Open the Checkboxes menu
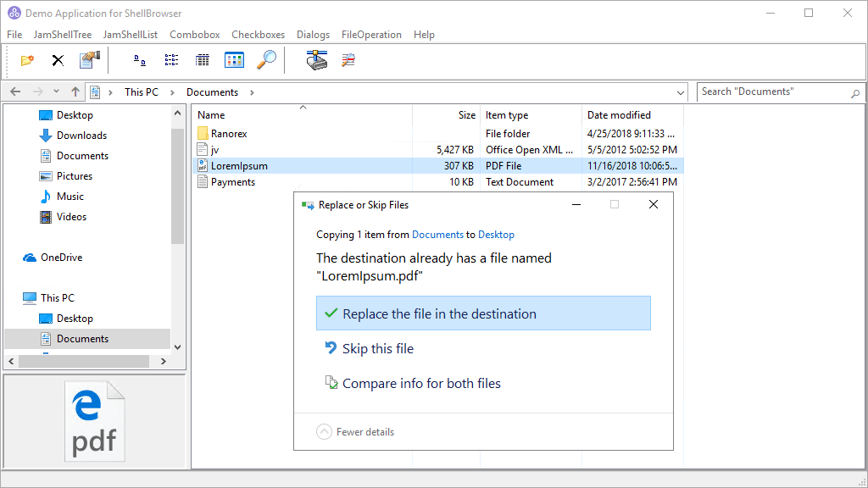Viewport: 868px width, 488px height. click(258, 35)
